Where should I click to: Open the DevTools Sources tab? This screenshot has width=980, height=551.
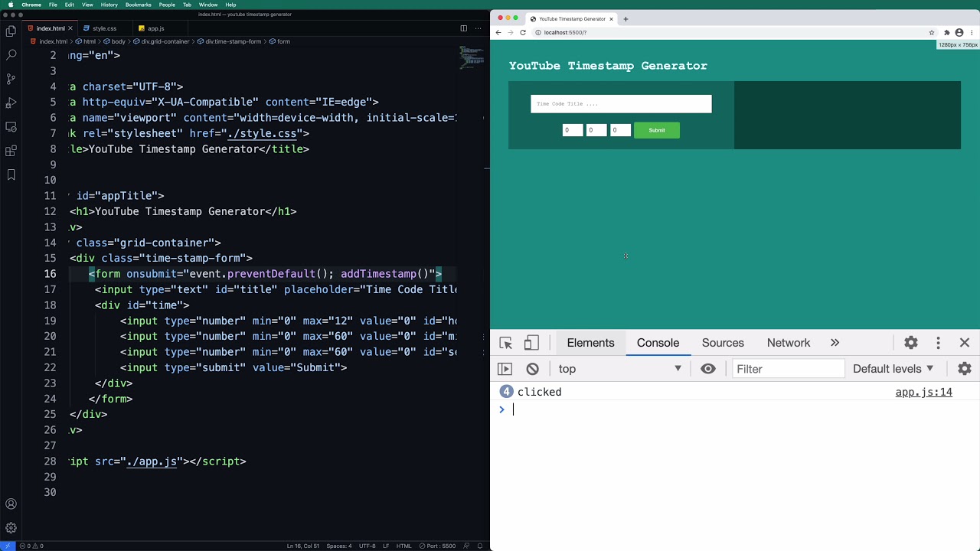coord(723,343)
